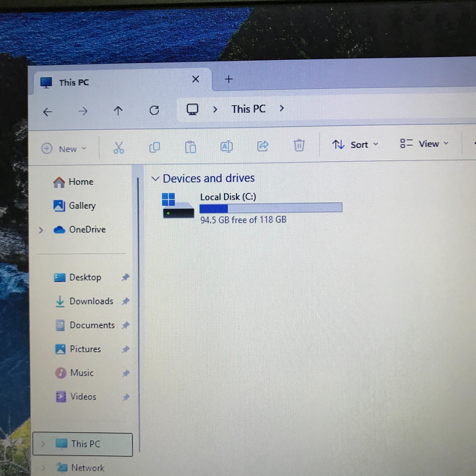Screen dimensions: 476x476
Task: Expand the Network tree node
Action: click(x=43, y=468)
